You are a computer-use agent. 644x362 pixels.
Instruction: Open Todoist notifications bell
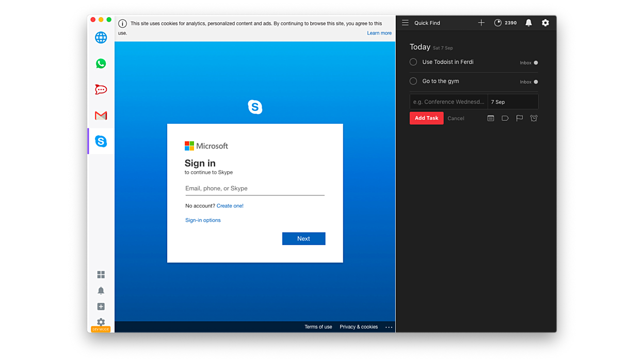point(528,23)
